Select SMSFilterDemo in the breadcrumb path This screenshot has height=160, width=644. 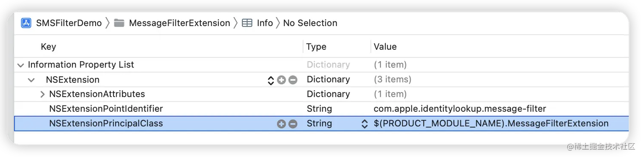point(69,23)
